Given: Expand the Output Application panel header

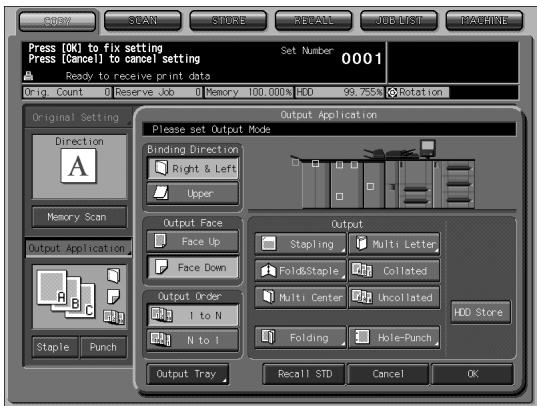Looking at the screenshot, I should 78,248.
